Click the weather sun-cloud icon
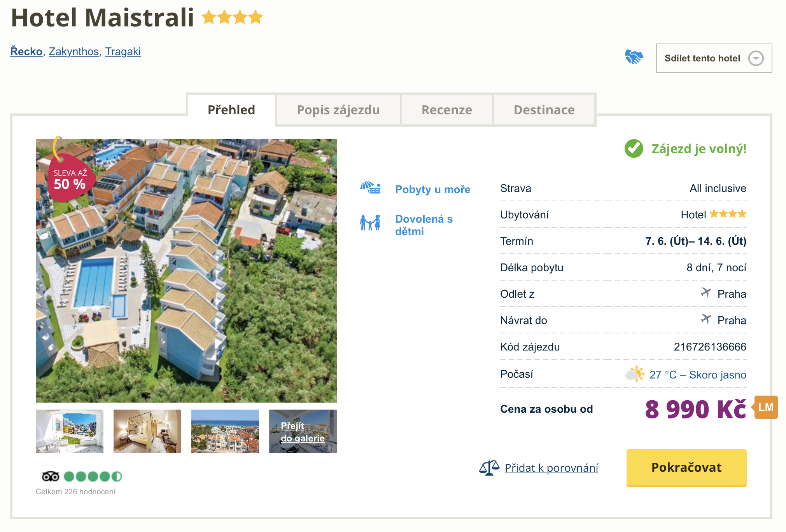Image resolution: width=786 pixels, height=532 pixels. 635,374
